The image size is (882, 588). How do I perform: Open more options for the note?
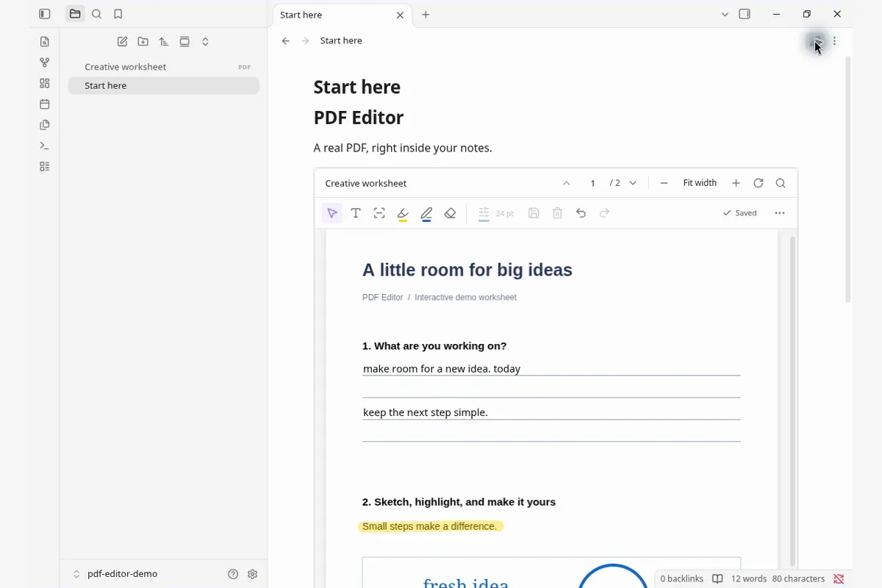(x=834, y=41)
